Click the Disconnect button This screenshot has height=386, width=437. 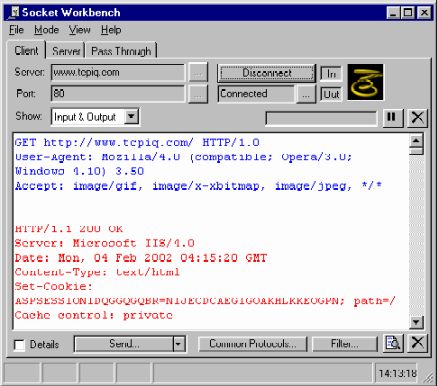click(267, 73)
